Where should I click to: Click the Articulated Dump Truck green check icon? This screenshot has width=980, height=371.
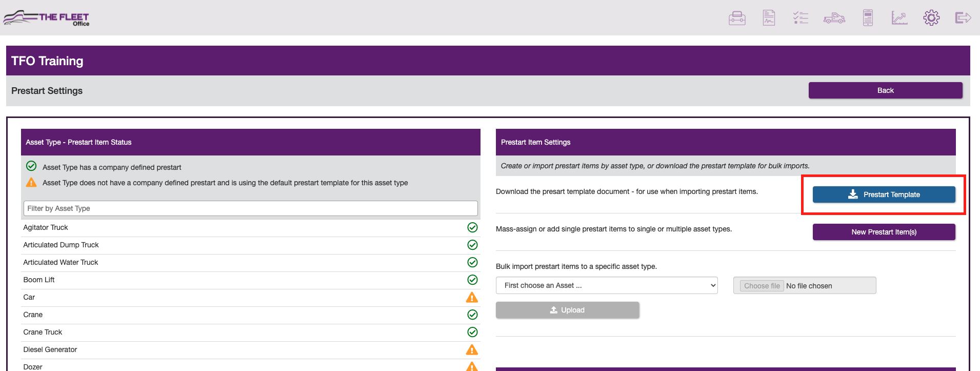point(473,245)
